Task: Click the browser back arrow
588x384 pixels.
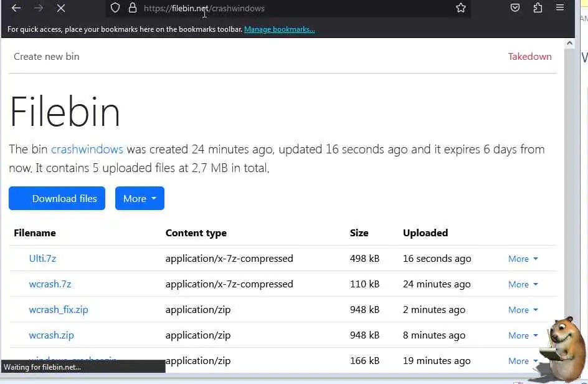Action: pos(16,8)
